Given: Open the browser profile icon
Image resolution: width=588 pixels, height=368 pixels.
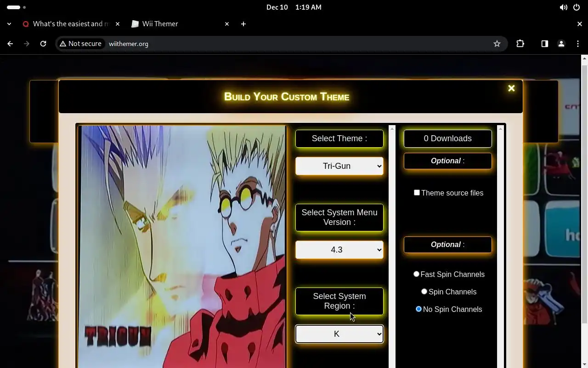Looking at the screenshot, I should (x=561, y=44).
